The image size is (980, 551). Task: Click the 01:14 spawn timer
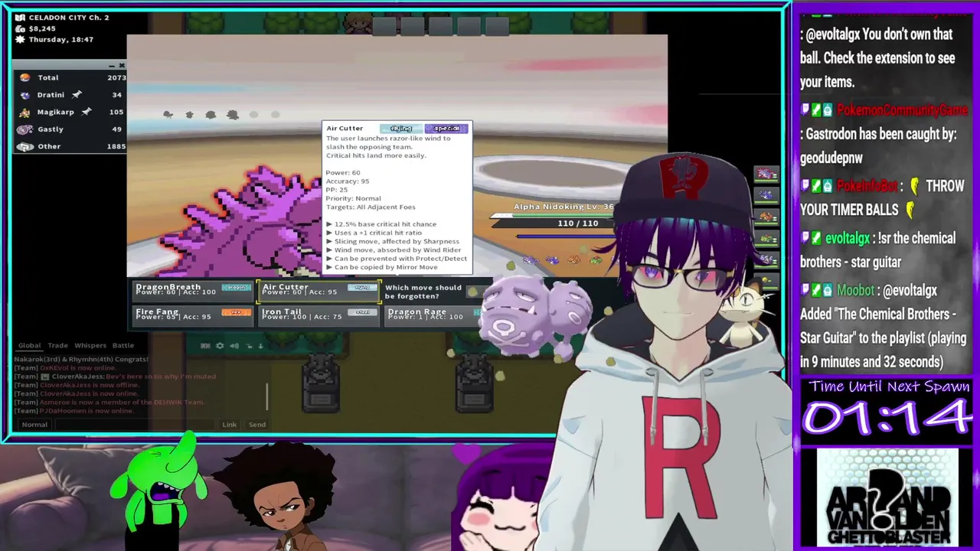(887, 418)
